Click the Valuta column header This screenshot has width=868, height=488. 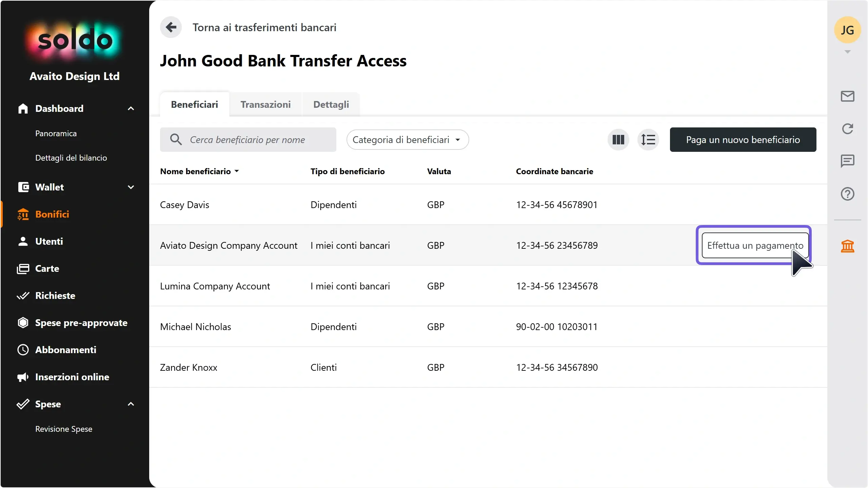coord(439,171)
